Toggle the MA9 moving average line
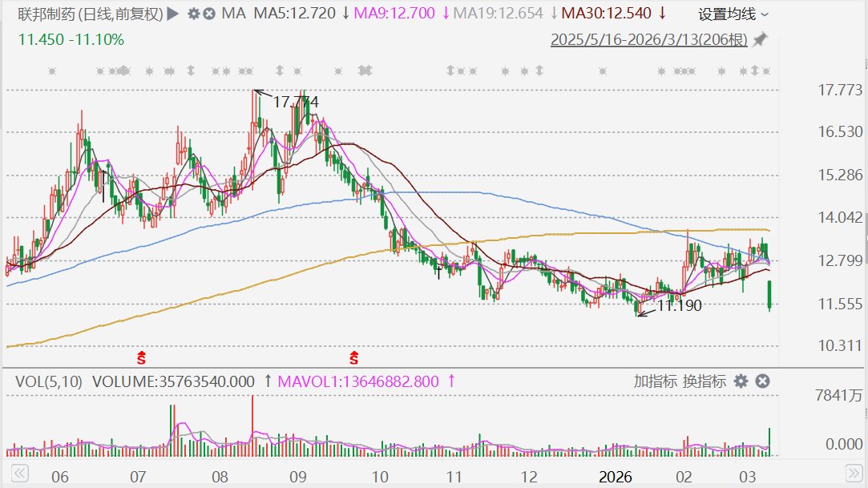Viewport: 868px width, 488px height. [x=396, y=14]
